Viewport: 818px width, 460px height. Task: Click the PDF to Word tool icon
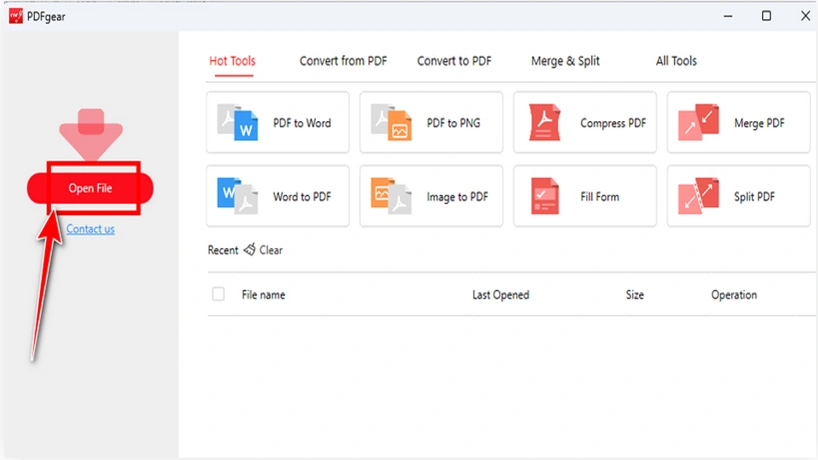click(x=238, y=123)
